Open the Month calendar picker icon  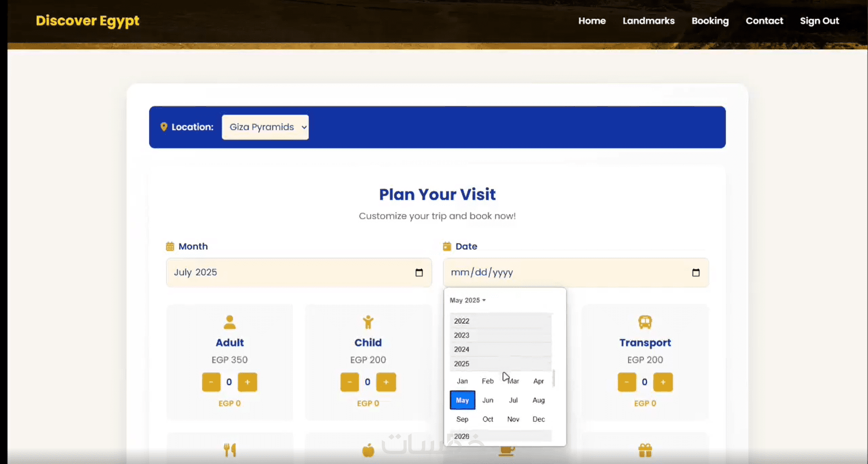tap(419, 272)
